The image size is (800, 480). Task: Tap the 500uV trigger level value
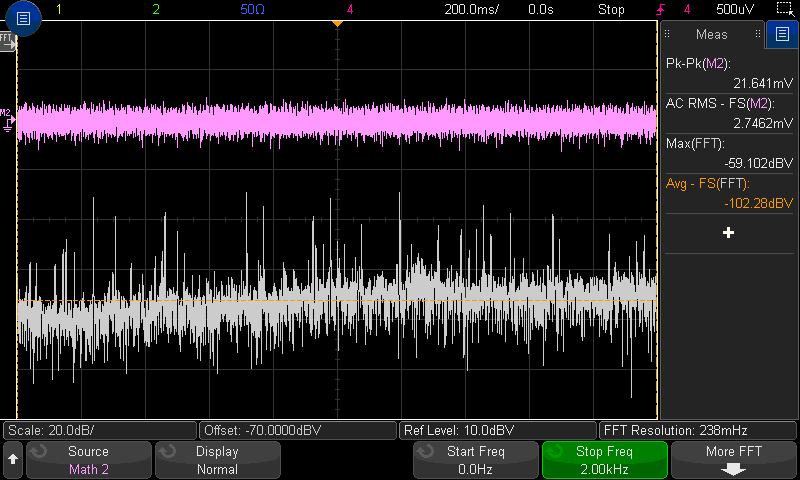click(x=735, y=9)
